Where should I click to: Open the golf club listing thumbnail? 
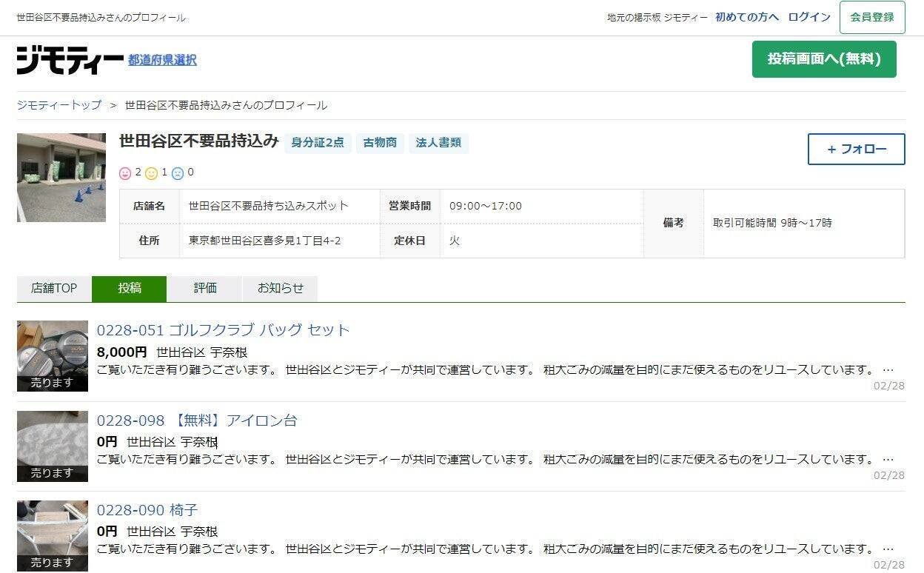point(53,355)
